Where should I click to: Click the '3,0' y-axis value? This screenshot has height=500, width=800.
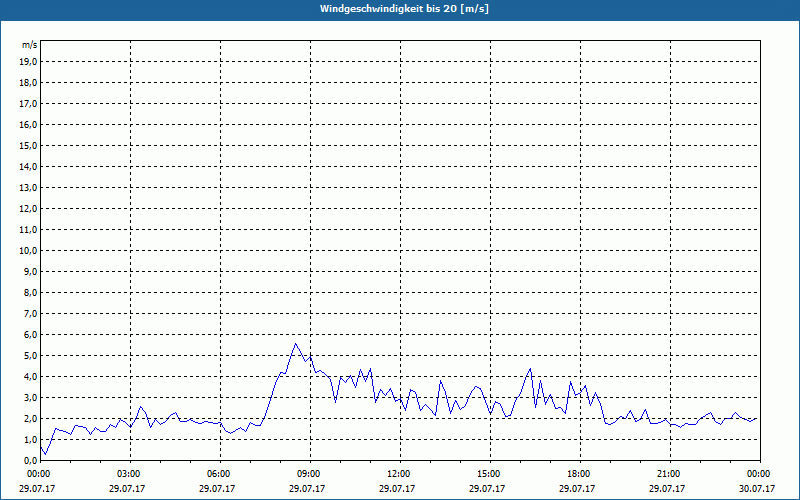tap(30, 397)
